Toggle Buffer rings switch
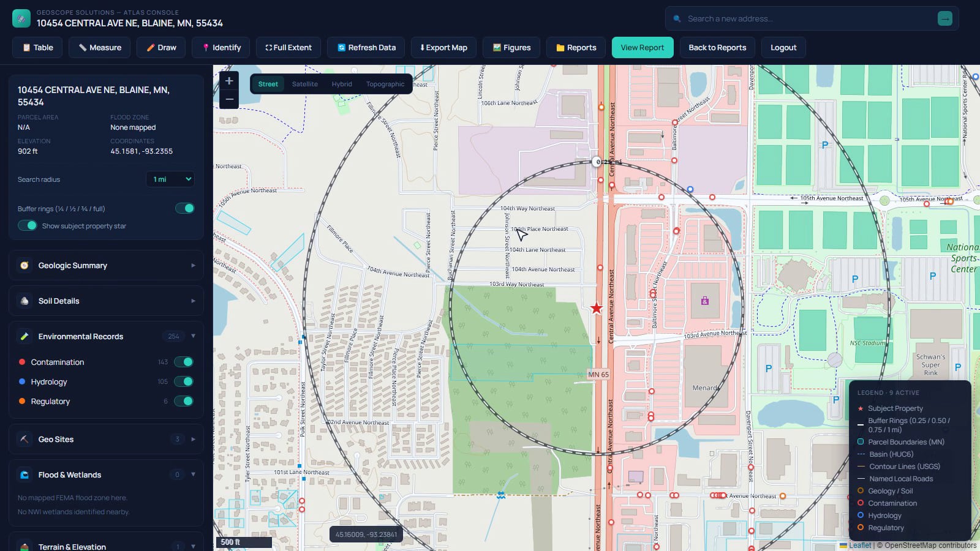 184,208
